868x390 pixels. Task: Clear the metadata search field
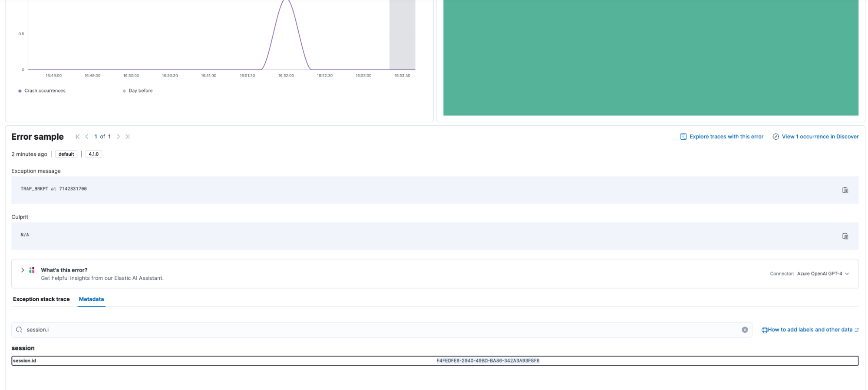point(744,330)
